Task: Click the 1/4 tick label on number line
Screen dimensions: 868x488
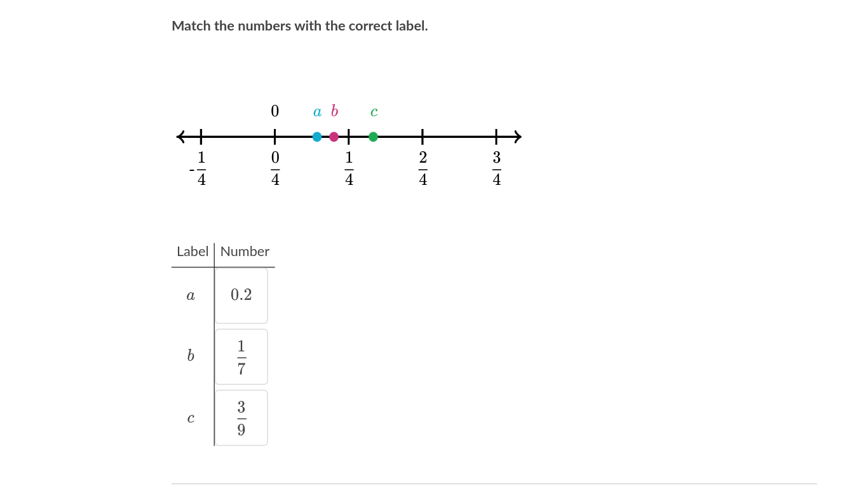Action: tap(349, 168)
